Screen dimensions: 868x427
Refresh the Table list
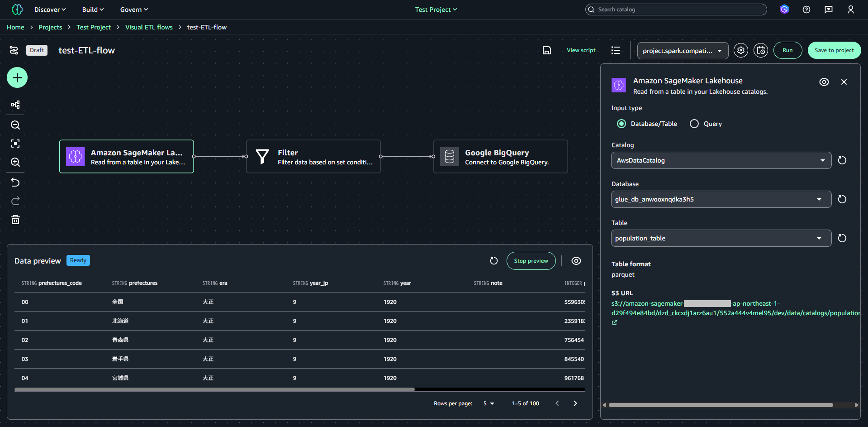click(842, 238)
